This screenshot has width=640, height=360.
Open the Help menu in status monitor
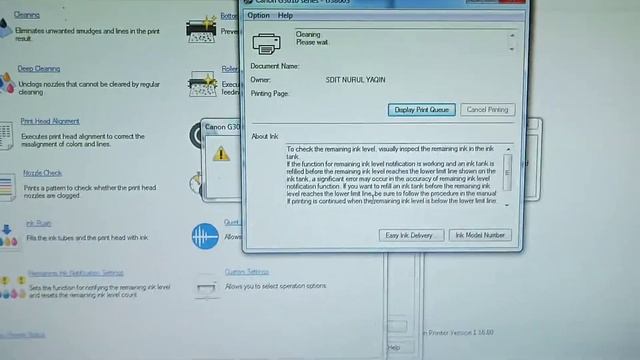[x=285, y=16]
